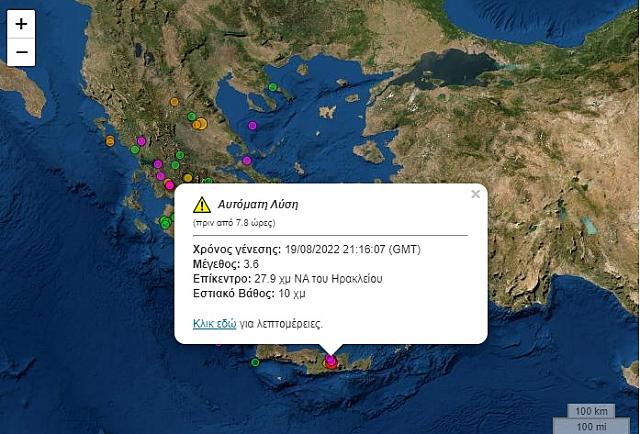Click the 'Εστιακό Βάθος' depth line
The width and height of the screenshot is (640, 434).
click(250, 293)
